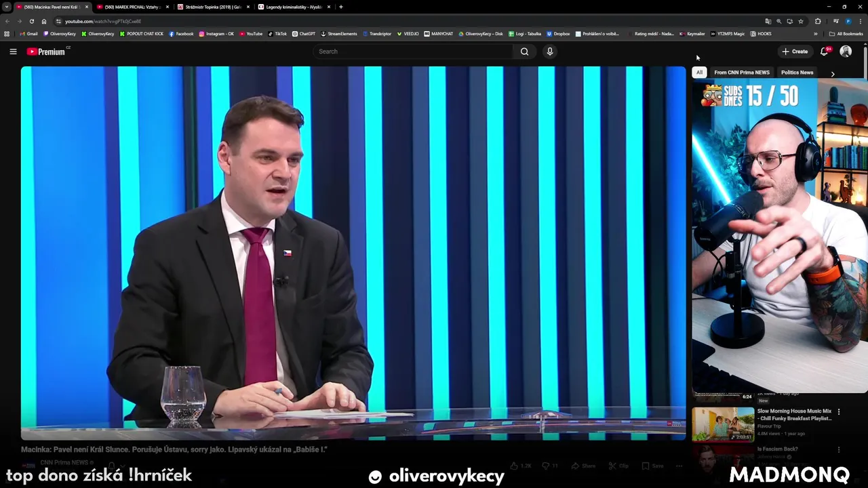
Task: Open the tab search dropdown in Chrome
Action: [7, 7]
